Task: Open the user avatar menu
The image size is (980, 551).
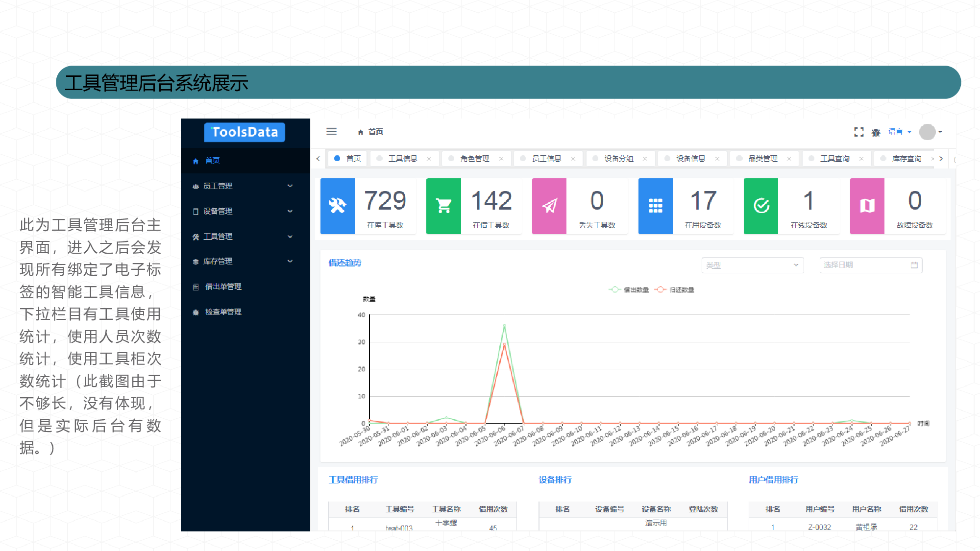Action: click(931, 132)
